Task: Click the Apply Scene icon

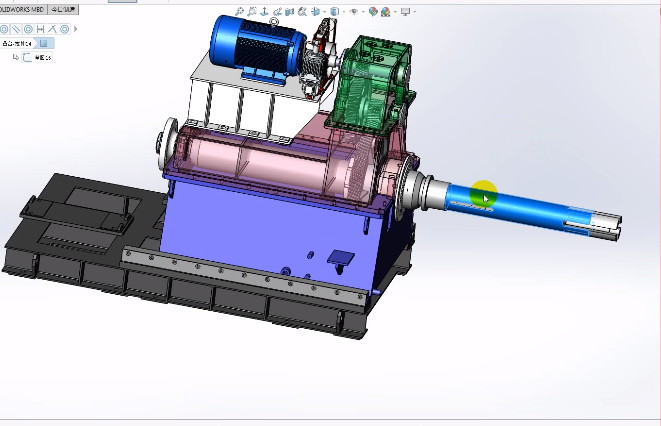Action: (385, 12)
